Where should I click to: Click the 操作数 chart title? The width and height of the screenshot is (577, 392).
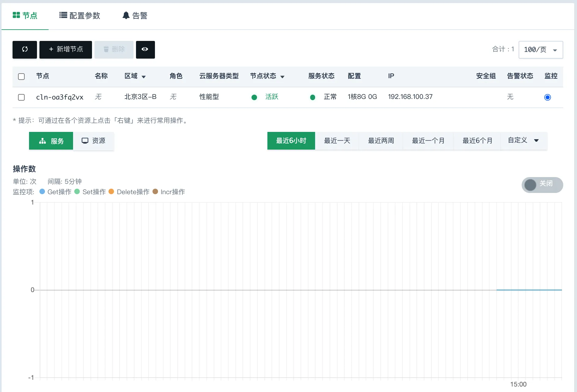pyautogui.click(x=24, y=169)
